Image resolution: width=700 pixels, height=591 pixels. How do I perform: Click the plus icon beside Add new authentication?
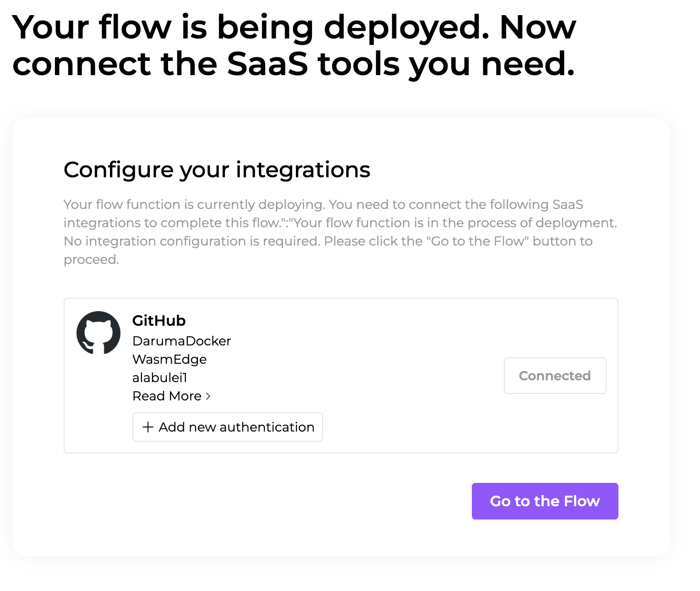[148, 427]
